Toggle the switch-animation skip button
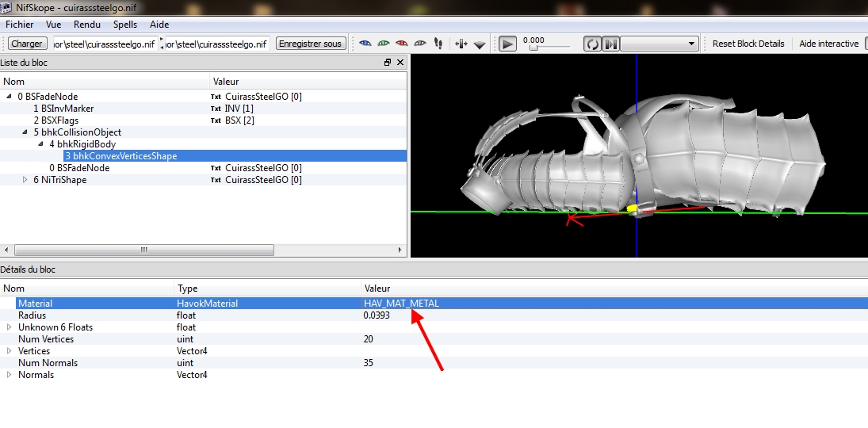Image resolution: width=868 pixels, height=428 pixels. pyautogui.click(x=610, y=44)
